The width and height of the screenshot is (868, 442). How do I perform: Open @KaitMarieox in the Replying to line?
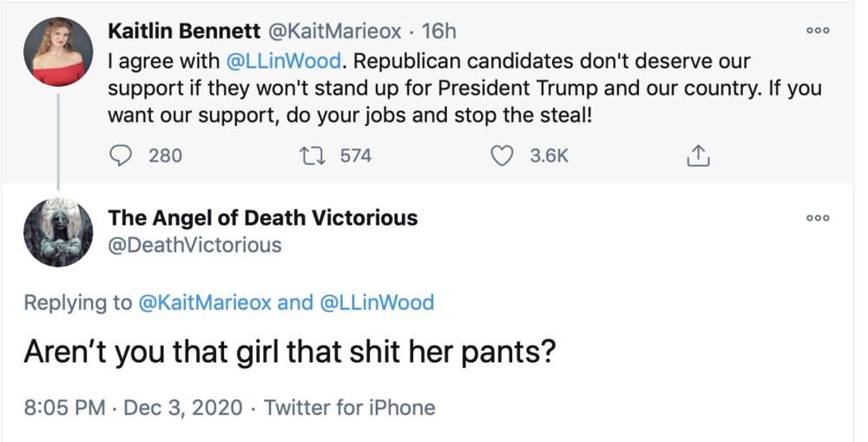pyautogui.click(x=204, y=302)
